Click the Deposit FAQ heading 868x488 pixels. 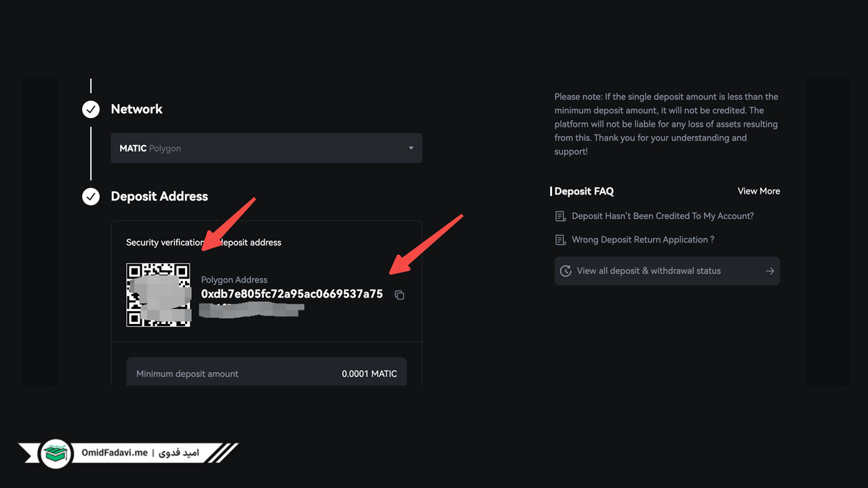click(x=584, y=192)
